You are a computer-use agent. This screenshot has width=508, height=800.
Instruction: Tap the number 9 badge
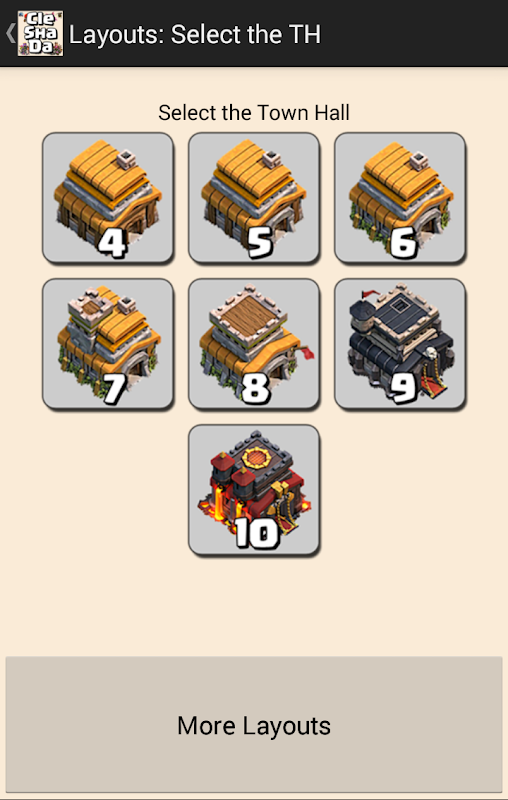[x=403, y=388]
